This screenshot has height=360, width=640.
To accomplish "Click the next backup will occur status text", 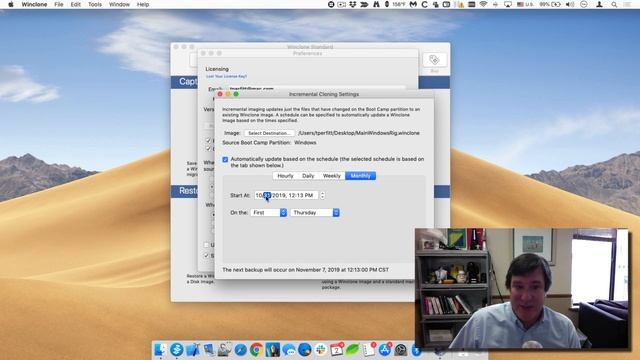I will pos(306,270).
